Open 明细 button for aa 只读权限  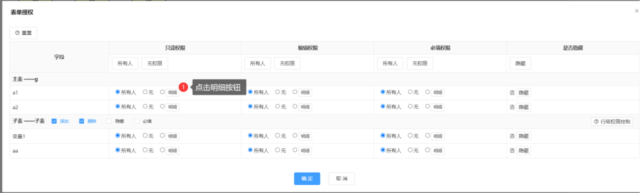pyautogui.click(x=173, y=151)
